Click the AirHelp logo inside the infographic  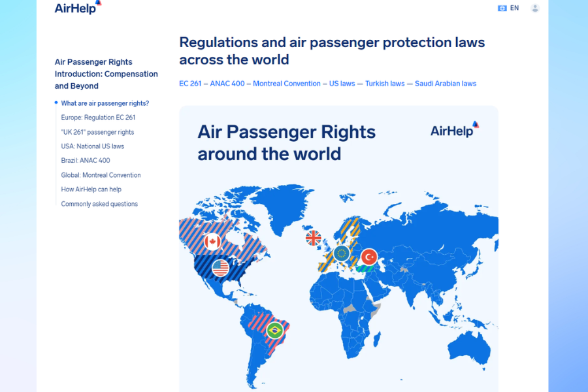pos(454,130)
